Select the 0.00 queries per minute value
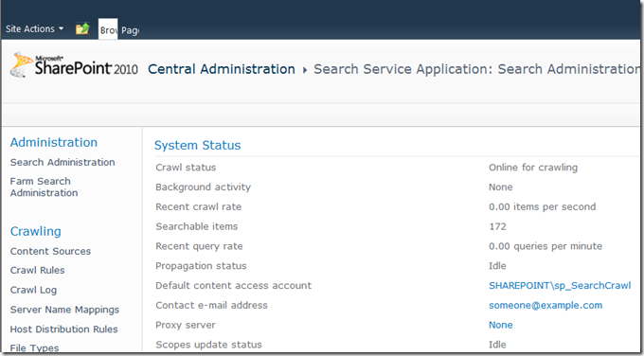This screenshot has width=644, height=356. [x=546, y=246]
